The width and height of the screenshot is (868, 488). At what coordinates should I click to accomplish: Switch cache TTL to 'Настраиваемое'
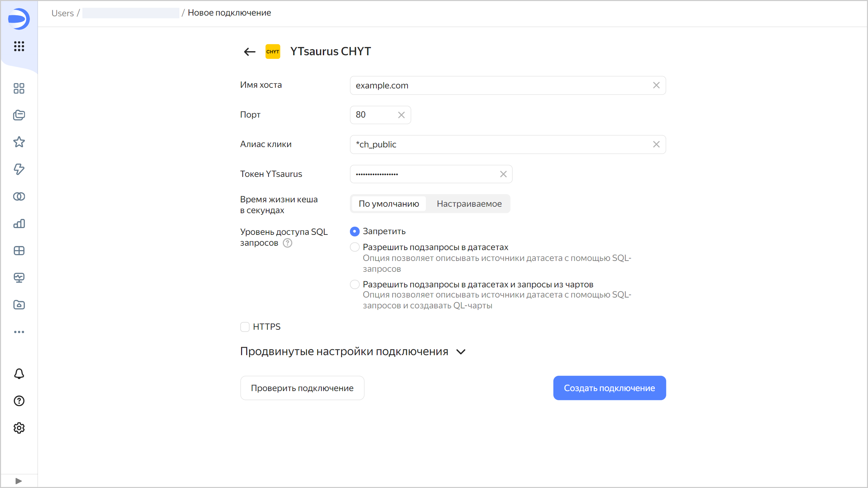coord(469,204)
